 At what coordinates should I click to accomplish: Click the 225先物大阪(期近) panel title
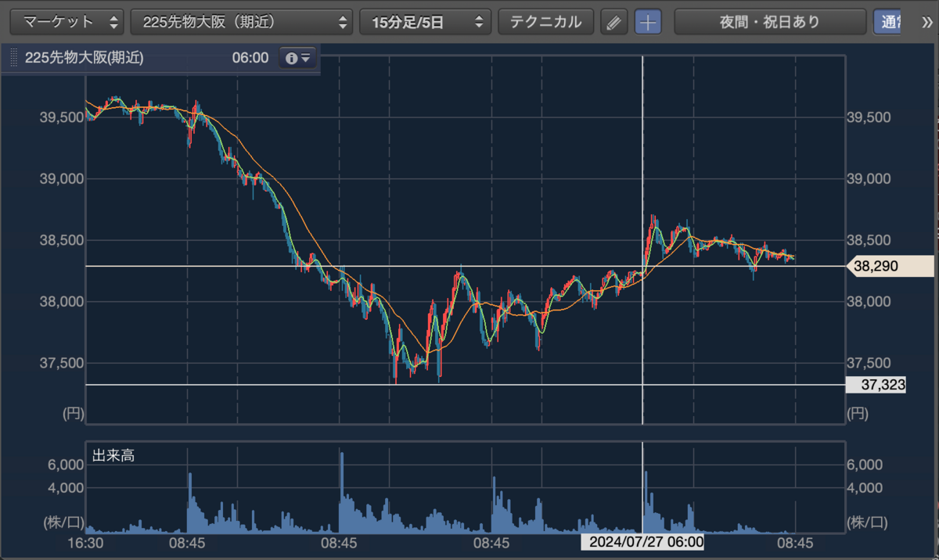click(85, 58)
